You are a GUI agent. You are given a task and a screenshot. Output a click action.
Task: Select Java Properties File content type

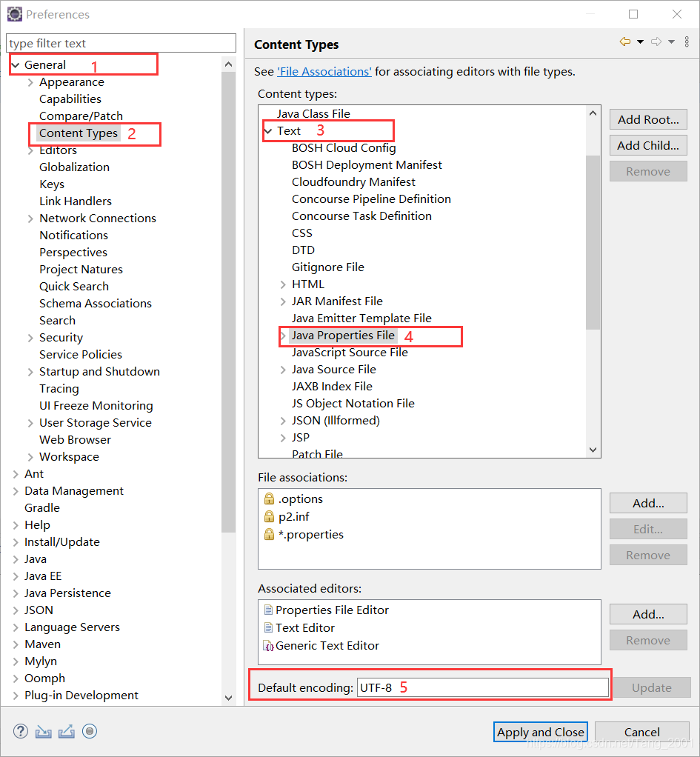point(343,336)
